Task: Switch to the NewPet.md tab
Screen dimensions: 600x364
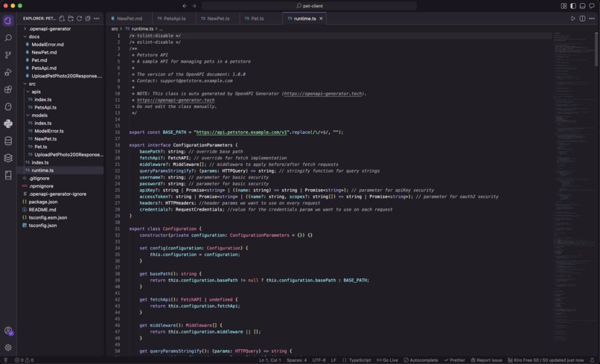Action: pyautogui.click(x=130, y=19)
